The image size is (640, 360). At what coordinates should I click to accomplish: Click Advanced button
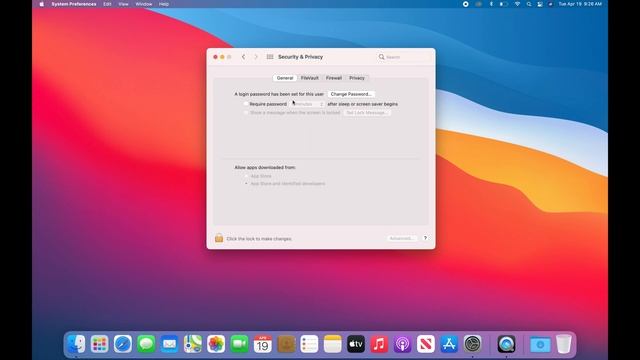(x=401, y=238)
